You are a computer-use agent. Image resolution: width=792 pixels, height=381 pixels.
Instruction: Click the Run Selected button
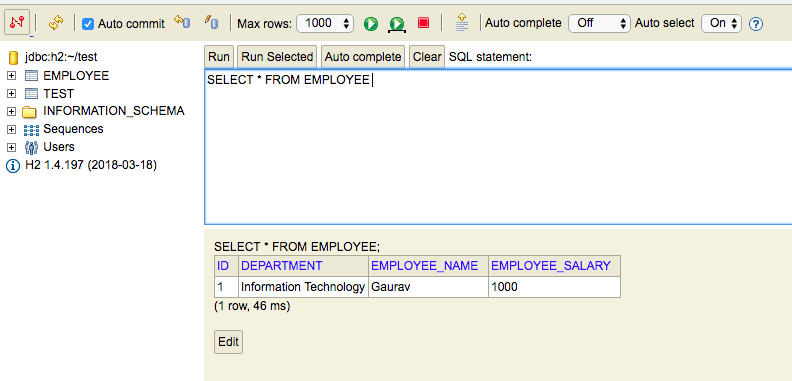277,57
